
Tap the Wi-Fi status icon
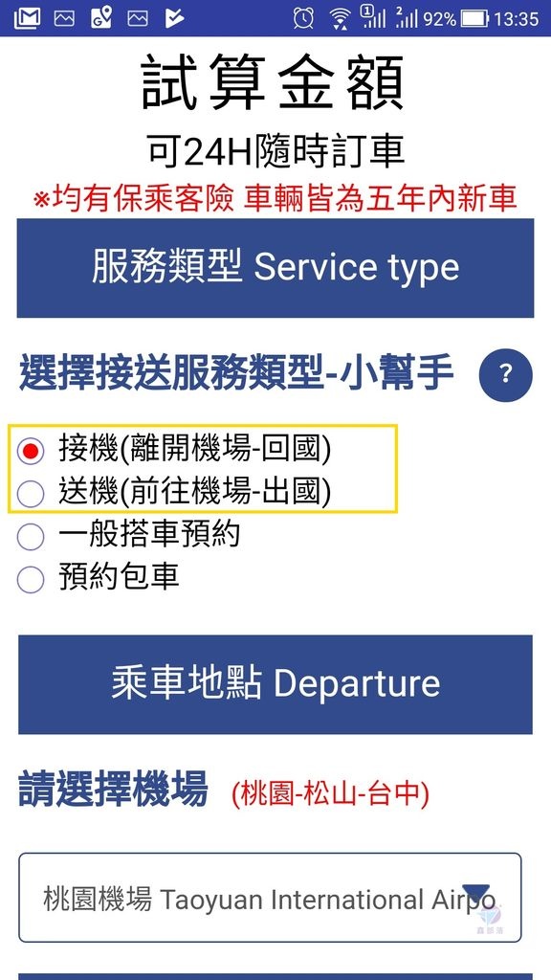tap(341, 19)
